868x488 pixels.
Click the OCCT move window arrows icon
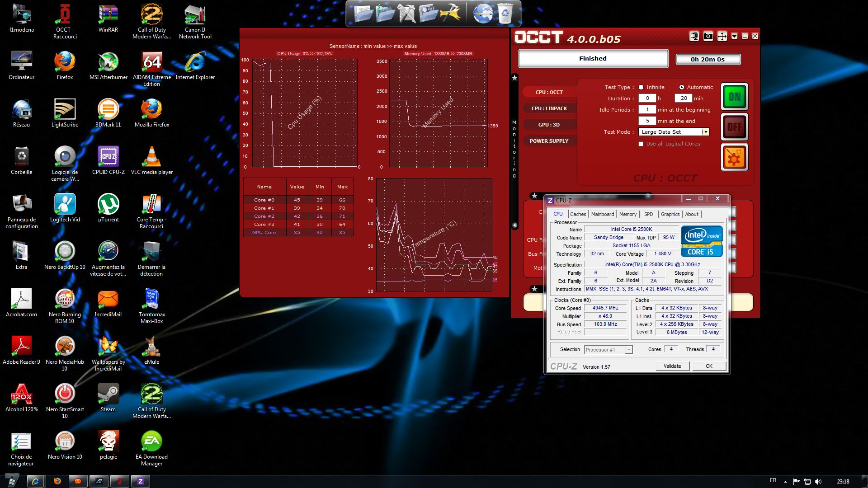coord(722,37)
